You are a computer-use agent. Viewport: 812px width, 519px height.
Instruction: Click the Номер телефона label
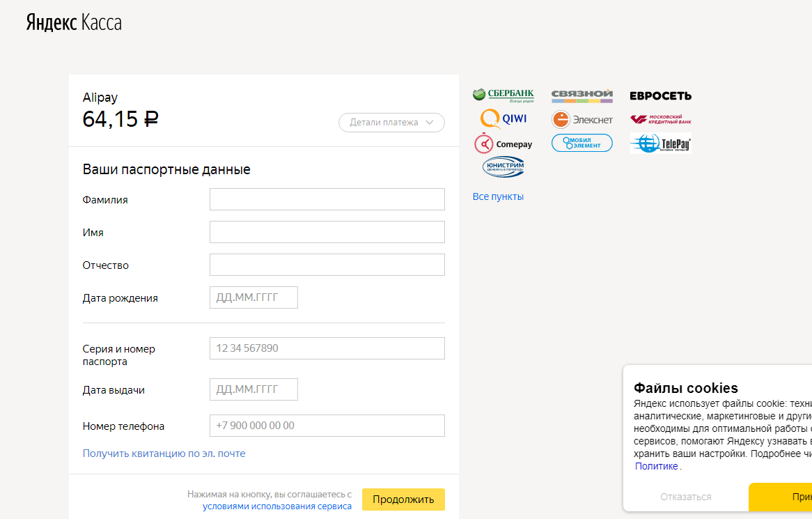(x=123, y=426)
